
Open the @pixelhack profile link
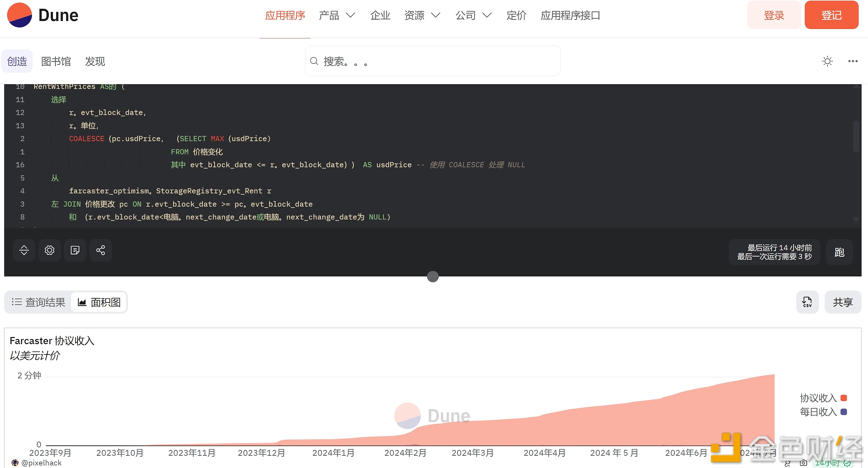coord(41,463)
